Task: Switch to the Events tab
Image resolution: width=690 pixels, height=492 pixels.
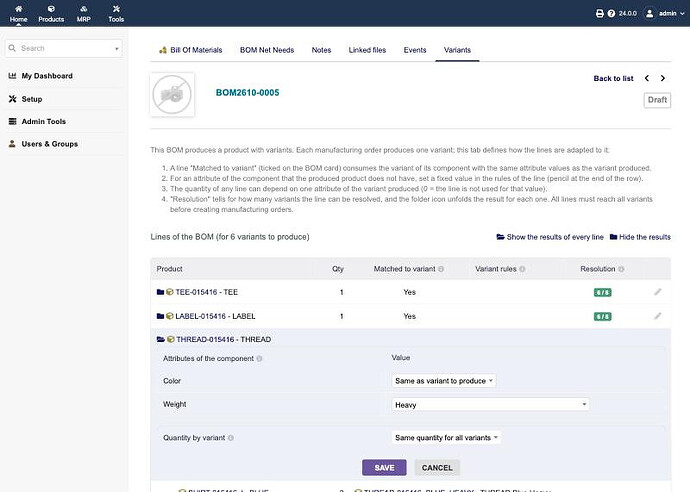Action: [415, 50]
